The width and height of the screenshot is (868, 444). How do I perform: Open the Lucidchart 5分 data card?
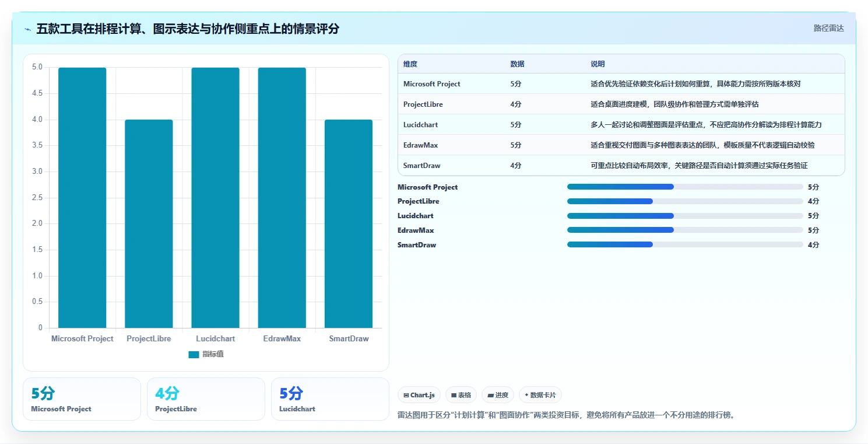pyautogui.click(x=330, y=399)
